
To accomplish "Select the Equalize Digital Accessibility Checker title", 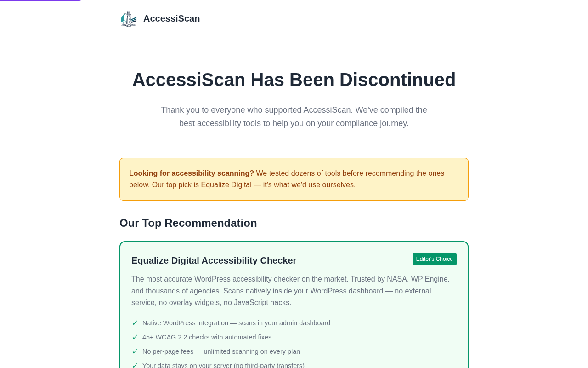I will [214, 260].
